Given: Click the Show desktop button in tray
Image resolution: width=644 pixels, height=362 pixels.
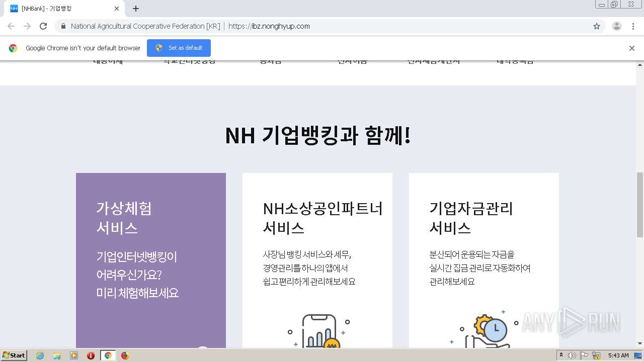Looking at the screenshot, I should [x=638, y=355].
